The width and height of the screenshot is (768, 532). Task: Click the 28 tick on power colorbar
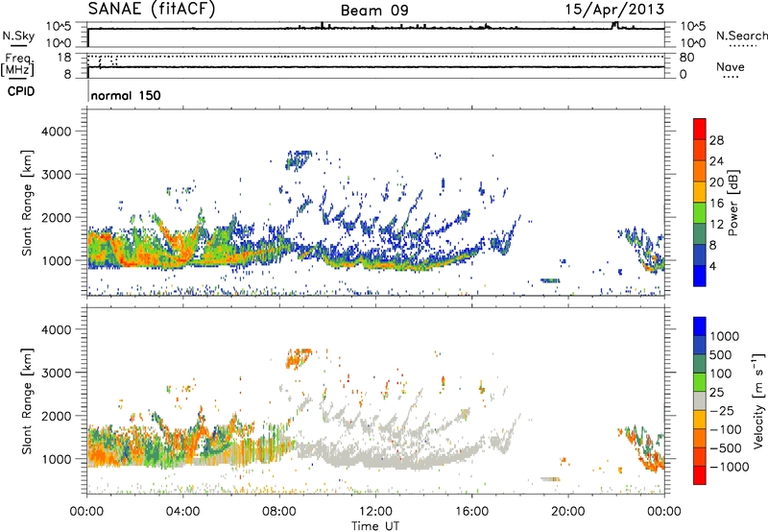pos(716,140)
